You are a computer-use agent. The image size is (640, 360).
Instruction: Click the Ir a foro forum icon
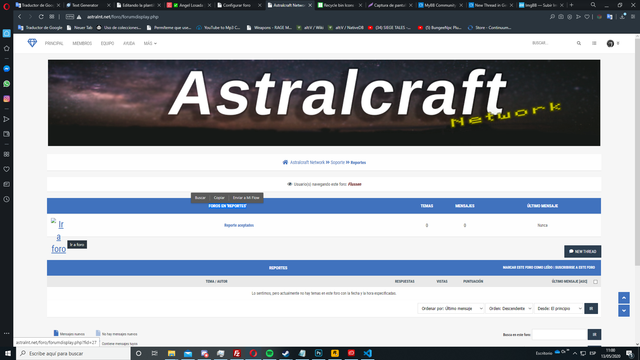58,236
